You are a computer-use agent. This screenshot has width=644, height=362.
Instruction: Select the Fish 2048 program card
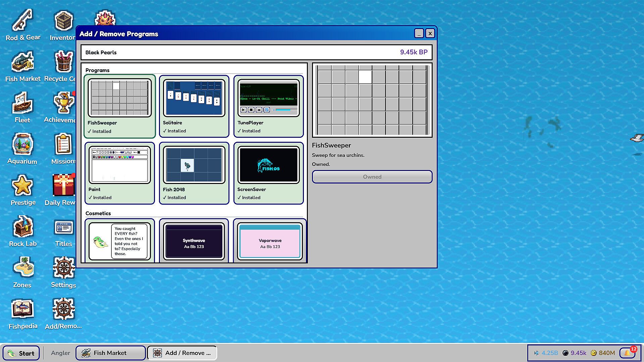coord(194,173)
